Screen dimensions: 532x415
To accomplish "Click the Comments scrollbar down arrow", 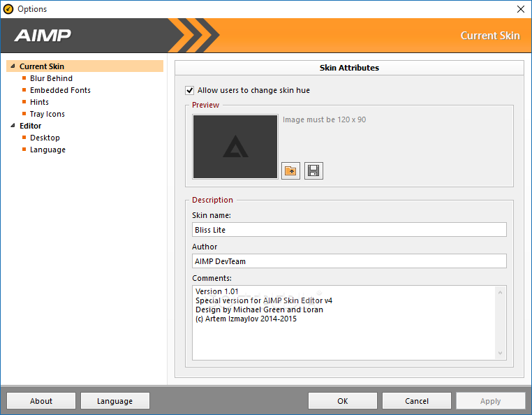I will 500,354.
